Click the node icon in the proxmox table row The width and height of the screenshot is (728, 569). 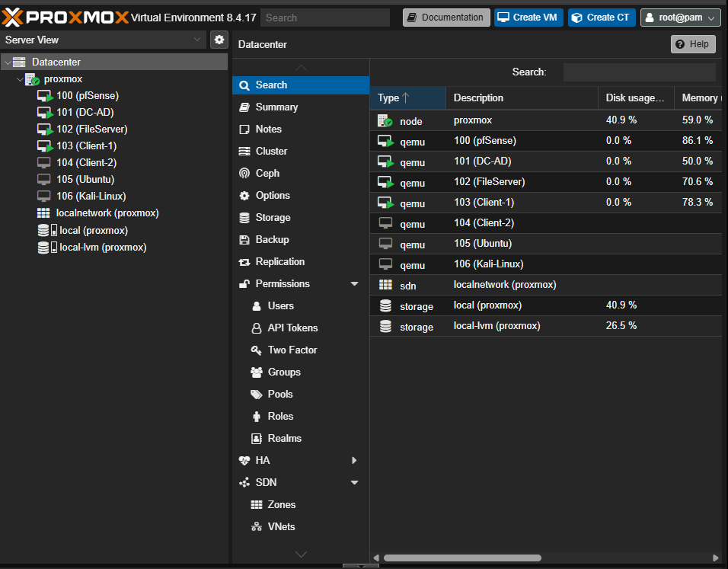(385, 121)
